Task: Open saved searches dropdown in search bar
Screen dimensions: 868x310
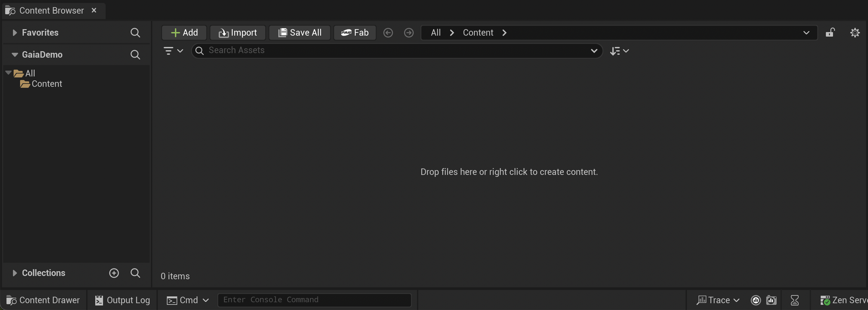Action: tap(594, 51)
